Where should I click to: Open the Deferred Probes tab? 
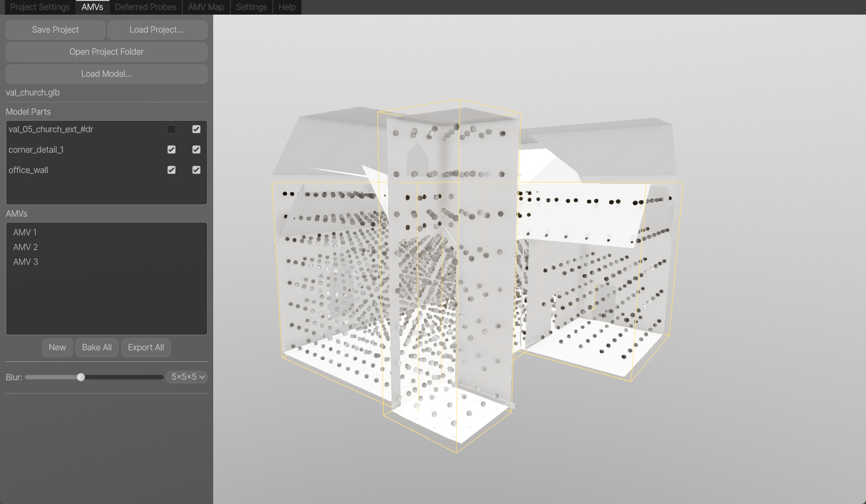[x=145, y=7]
